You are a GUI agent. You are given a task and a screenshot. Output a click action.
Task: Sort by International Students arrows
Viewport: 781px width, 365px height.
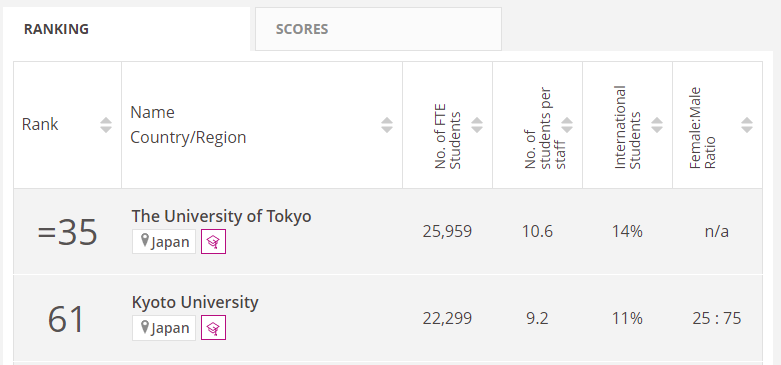pos(657,125)
